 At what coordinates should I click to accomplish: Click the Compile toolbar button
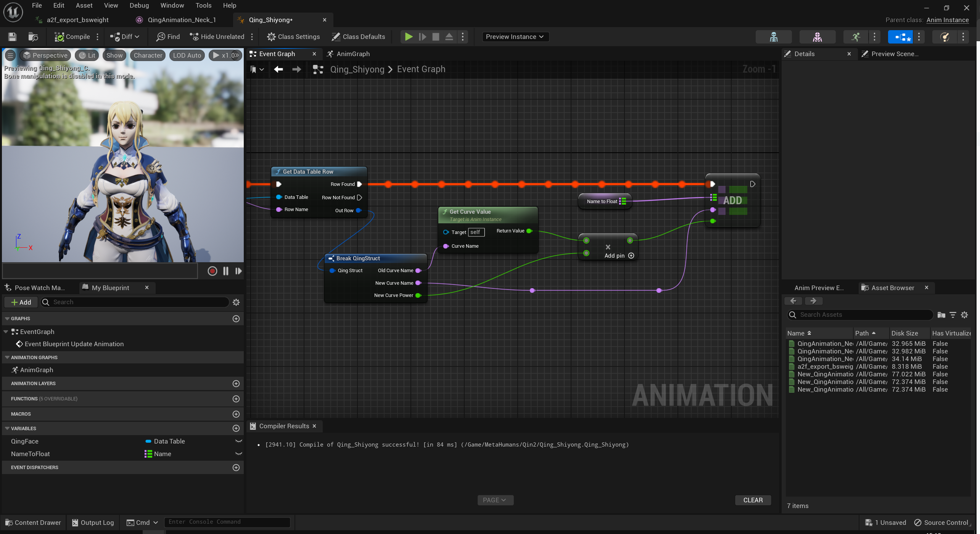72,37
